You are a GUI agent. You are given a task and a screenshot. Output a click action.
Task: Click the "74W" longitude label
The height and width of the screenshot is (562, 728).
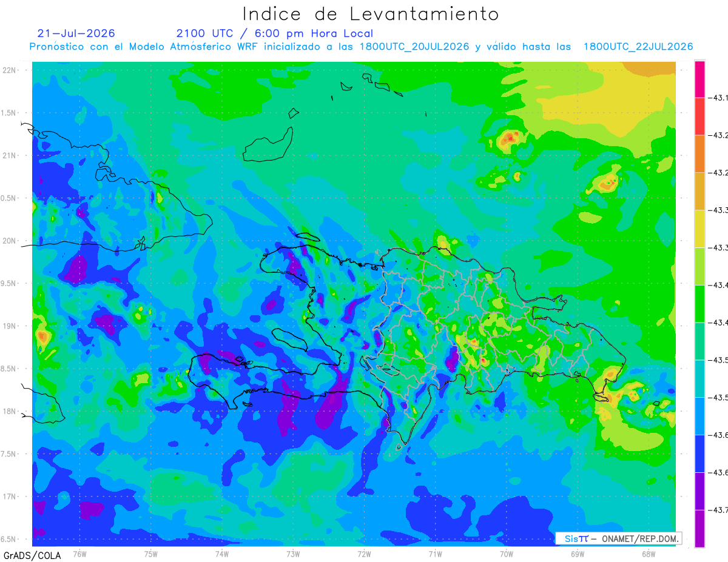pyautogui.click(x=222, y=554)
